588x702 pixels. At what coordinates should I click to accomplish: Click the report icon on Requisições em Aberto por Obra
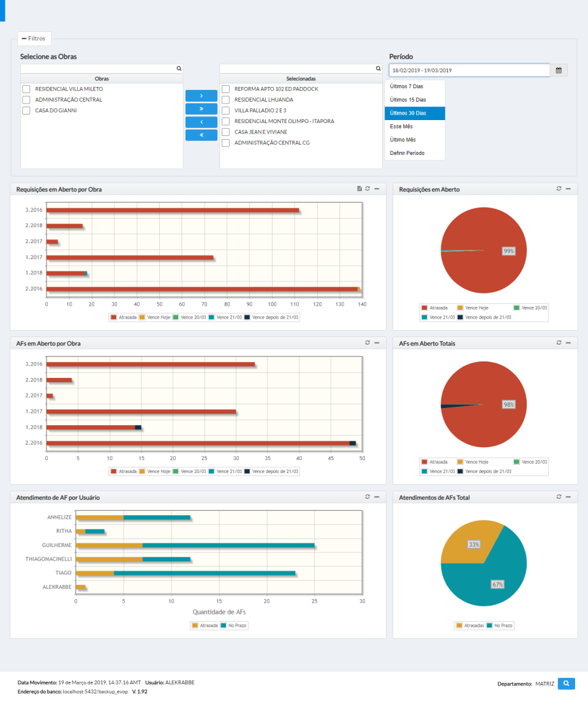(x=360, y=189)
